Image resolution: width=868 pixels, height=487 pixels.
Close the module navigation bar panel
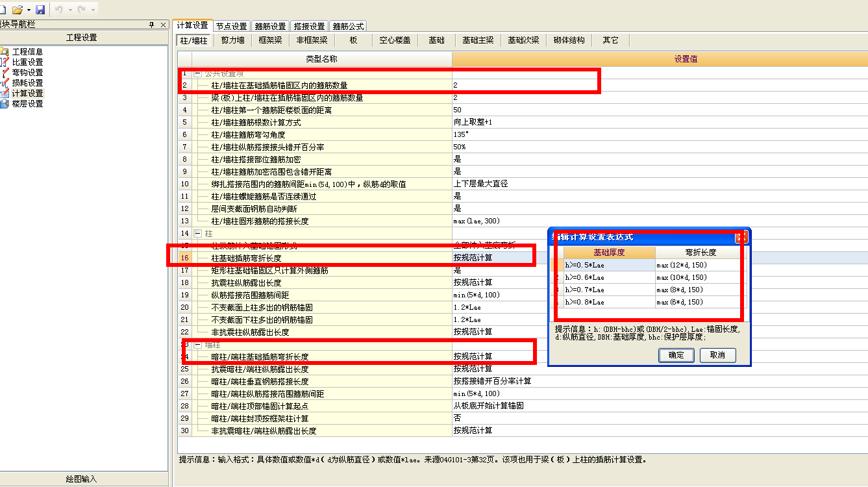pyautogui.click(x=163, y=25)
